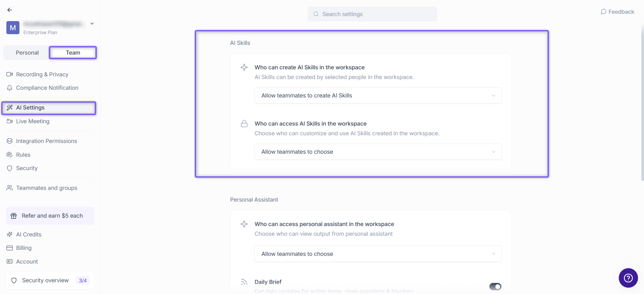Click the Billing card icon
Screen dimensions: 644x294
10,248
